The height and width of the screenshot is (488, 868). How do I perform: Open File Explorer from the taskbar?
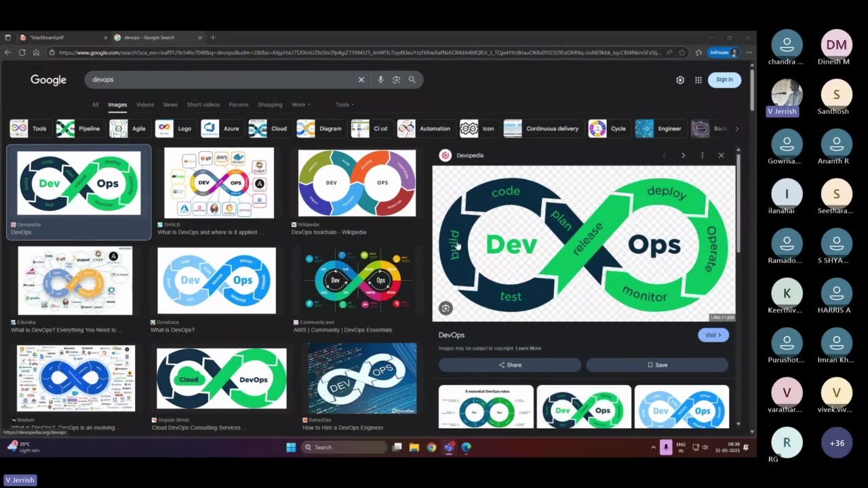[414, 447]
